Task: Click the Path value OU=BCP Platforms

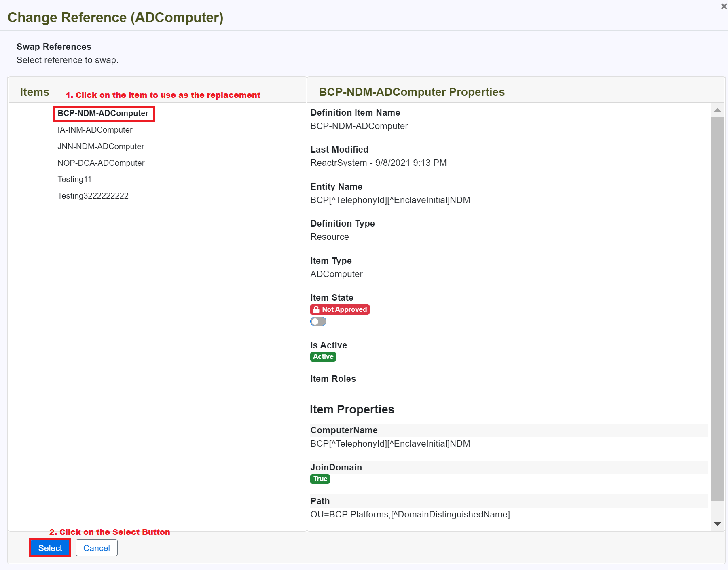Action: pos(410,515)
